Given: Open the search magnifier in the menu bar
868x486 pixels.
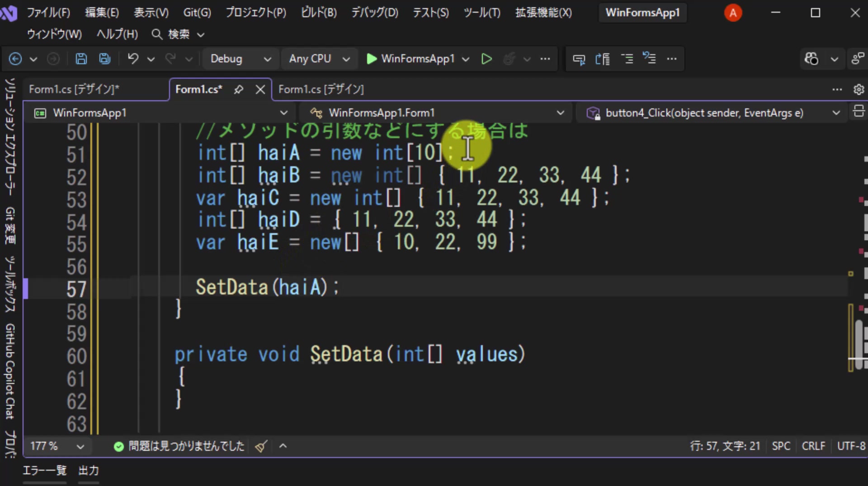Looking at the screenshot, I should click(x=157, y=34).
